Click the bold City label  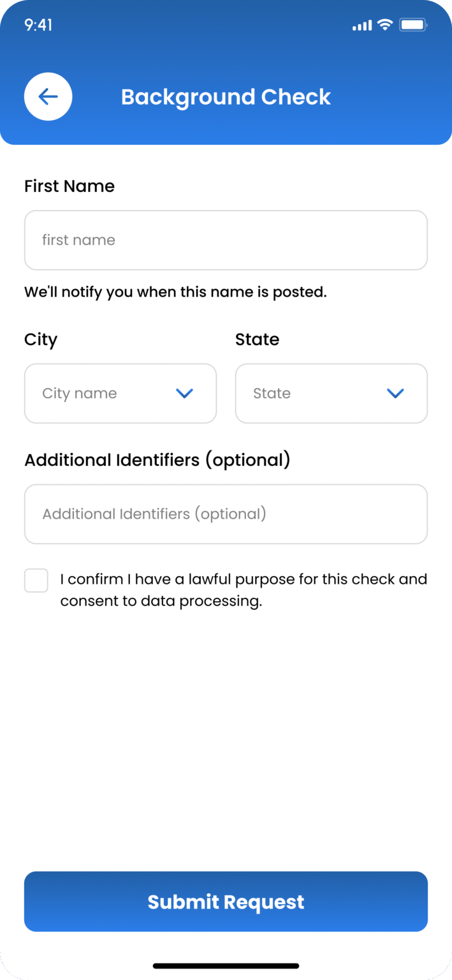(41, 339)
